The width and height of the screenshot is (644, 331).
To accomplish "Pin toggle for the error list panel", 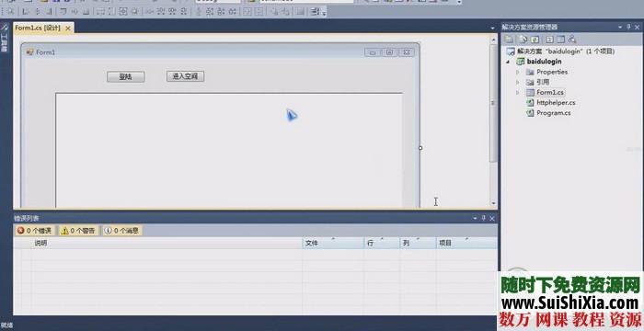I will pos(483,219).
